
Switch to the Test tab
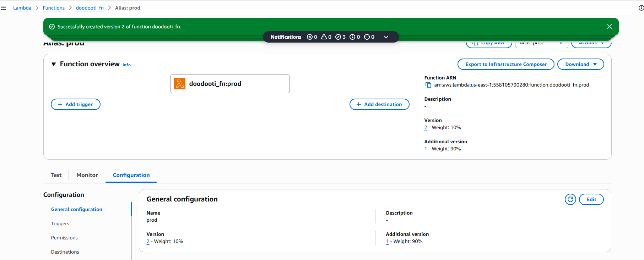[x=56, y=175]
